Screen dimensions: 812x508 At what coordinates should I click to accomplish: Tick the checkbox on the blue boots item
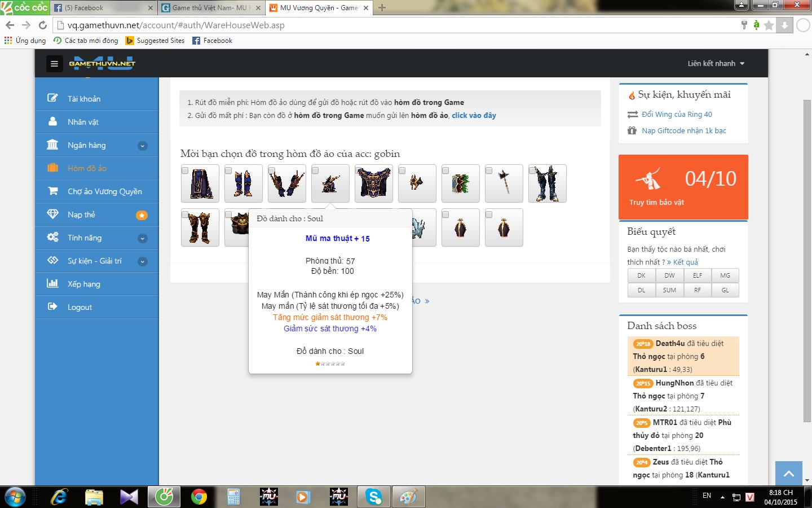(x=228, y=170)
